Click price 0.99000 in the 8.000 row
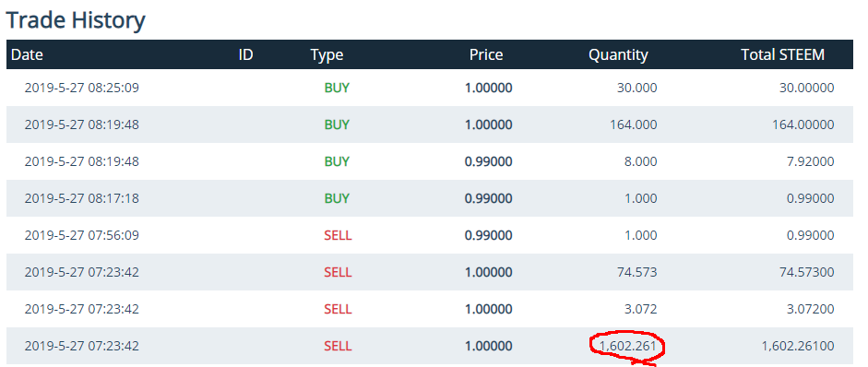The height and width of the screenshot is (367, 868). click(x=489, y=161)
